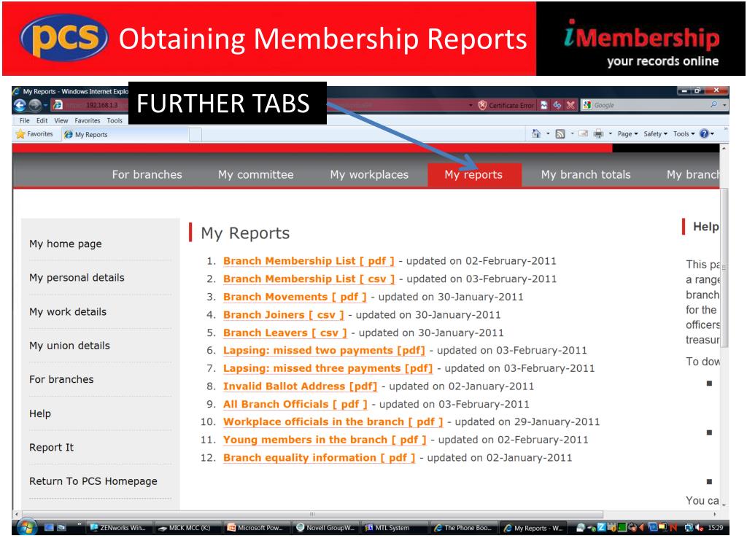This screenshot has width=747, height=560.
Task: Open the Tools dropdown in command bar
Action: coord(684,134)
